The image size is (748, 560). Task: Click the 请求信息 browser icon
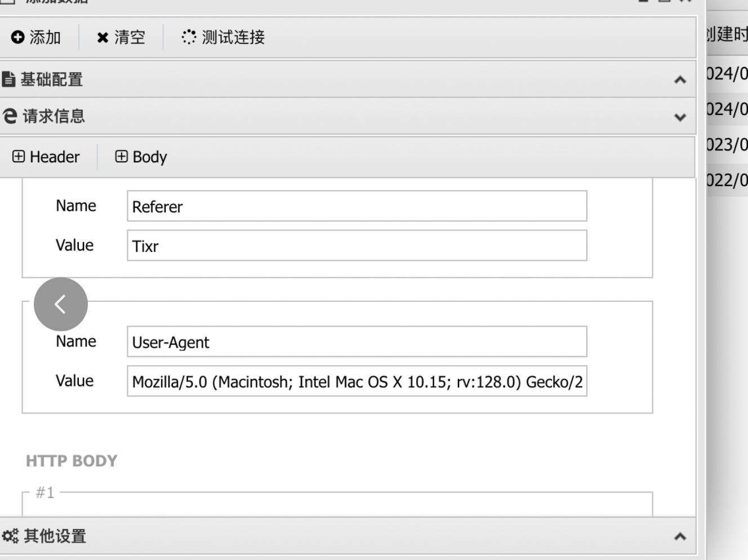[10, 116]
